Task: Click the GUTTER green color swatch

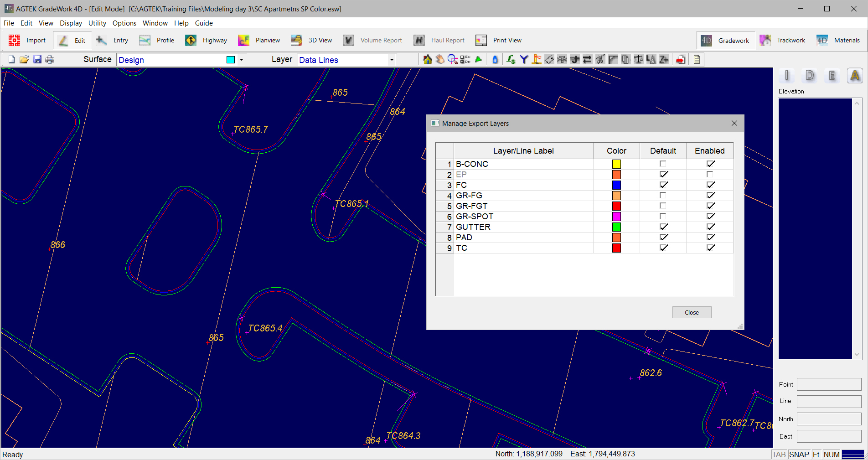Action: (616, 227)
